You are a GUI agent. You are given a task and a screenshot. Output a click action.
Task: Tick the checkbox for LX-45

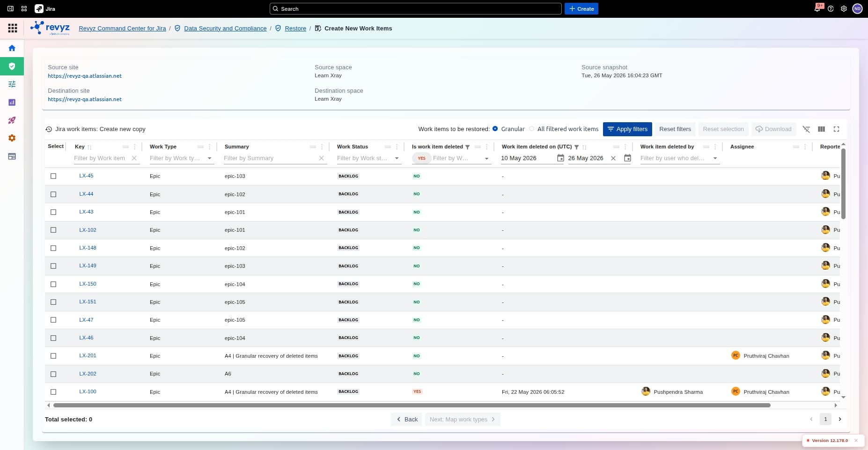click(53, 176)
